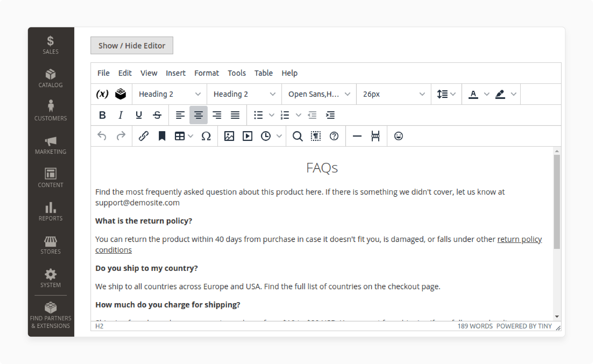Image resolution: width=593 pixels, height=364 pixels.
Task: Decrease indent with the outdent icon
Action: 312,115
